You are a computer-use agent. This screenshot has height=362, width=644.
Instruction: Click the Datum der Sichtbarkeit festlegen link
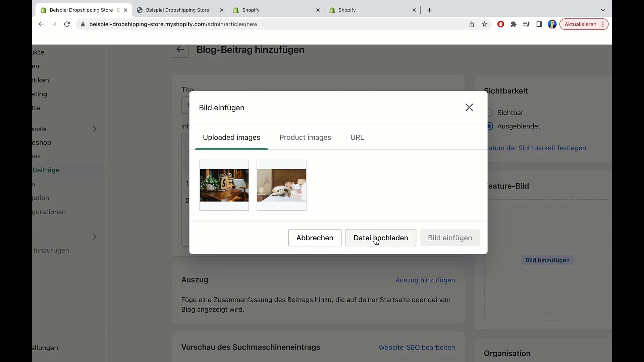tap(537, 147)
